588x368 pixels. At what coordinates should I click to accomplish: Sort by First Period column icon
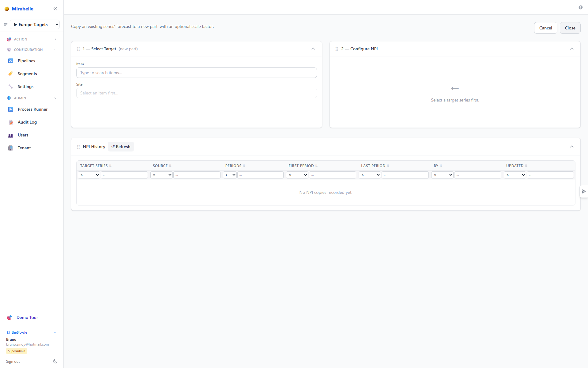pyautogui.click(x=316, y=166)
